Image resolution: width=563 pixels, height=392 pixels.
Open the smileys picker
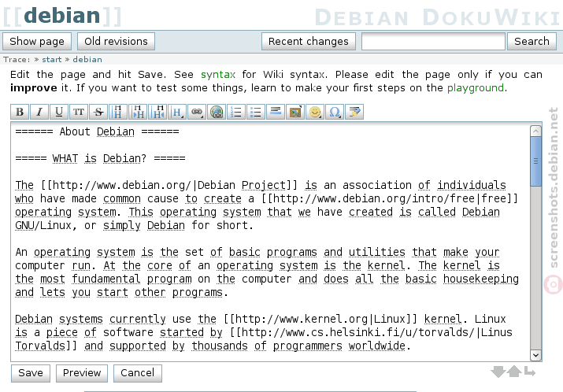pyautogui.click(x=315, y=112)
